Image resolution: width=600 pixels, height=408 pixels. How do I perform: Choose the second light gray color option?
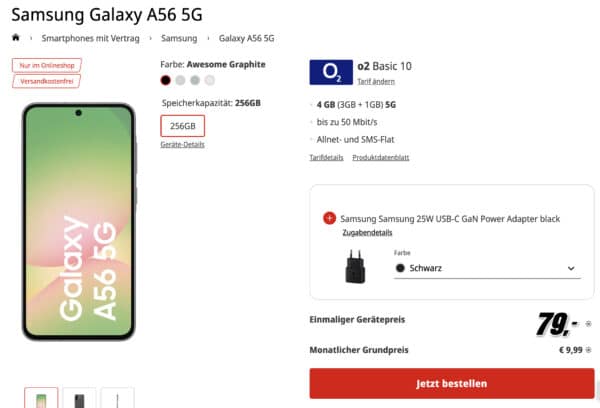(180, 80)
